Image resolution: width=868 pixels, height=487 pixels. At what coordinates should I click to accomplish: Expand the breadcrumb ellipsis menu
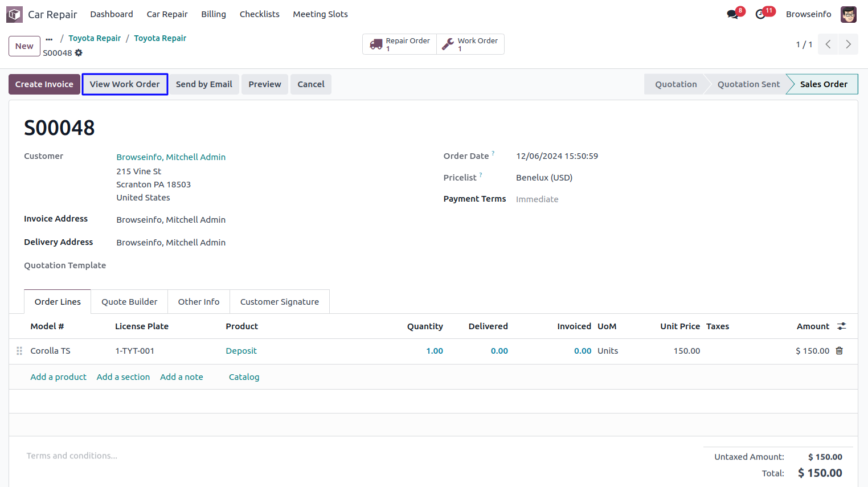[49, 39]
